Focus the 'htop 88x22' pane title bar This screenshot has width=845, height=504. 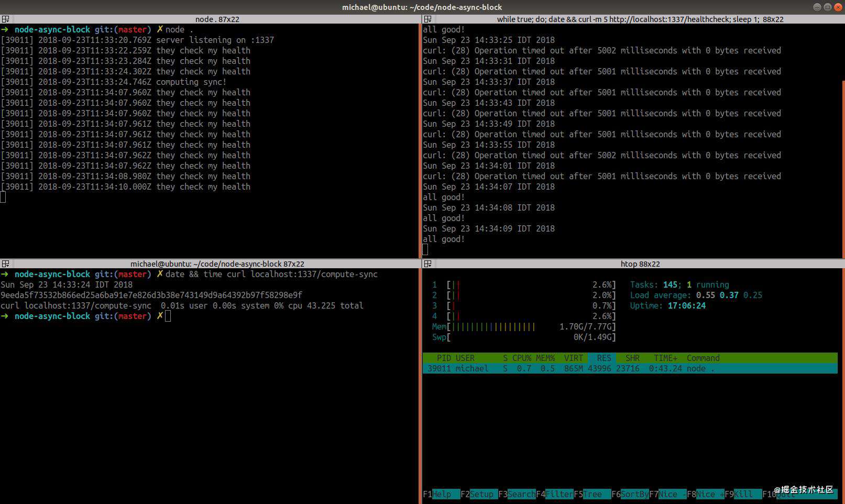pyautogui.click(x=640, y=264)
